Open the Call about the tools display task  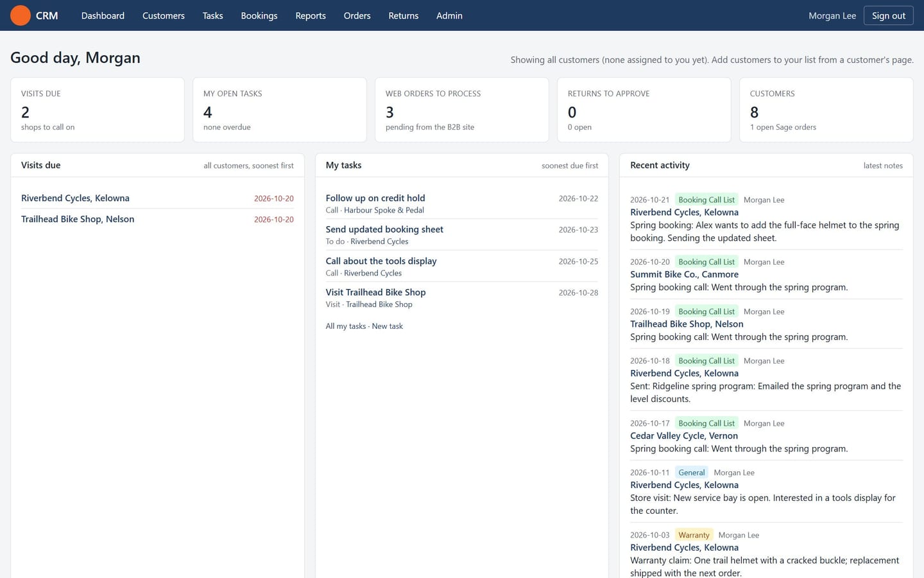tap(381, 261)
